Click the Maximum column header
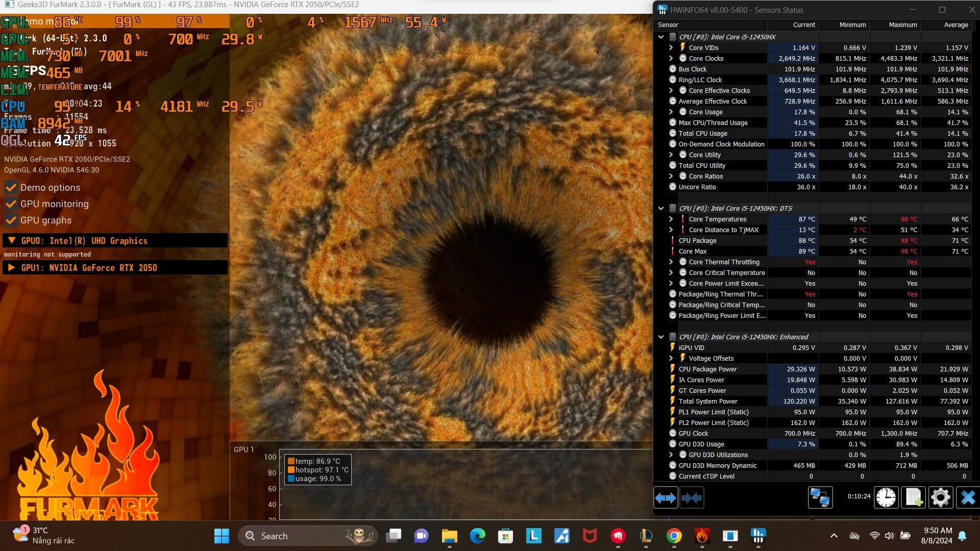Image resolution: width=980 pixels, height=551 pixels. [902, 24]
